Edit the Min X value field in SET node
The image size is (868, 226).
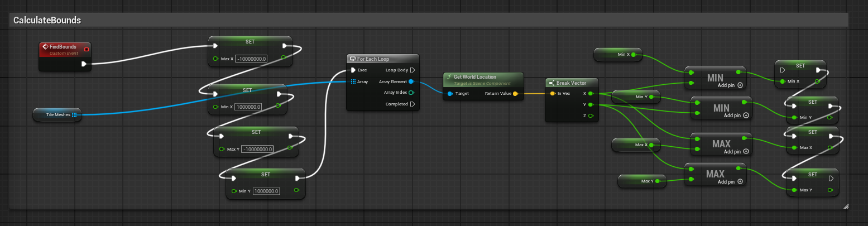248,107
